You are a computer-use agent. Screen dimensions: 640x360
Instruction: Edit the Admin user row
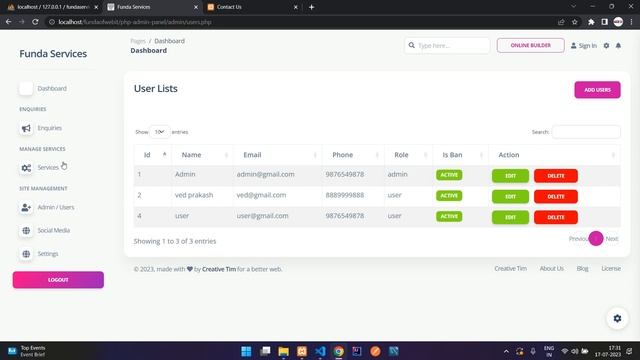pos(510,176)
